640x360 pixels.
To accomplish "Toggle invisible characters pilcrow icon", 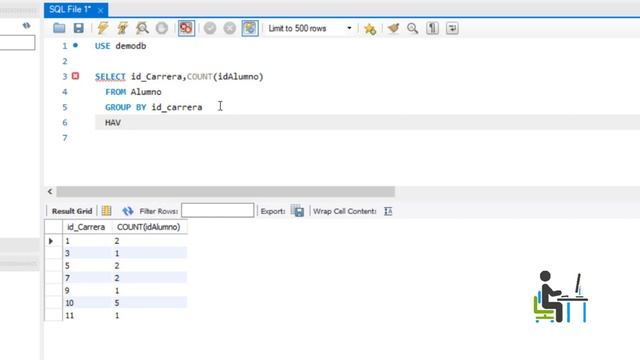I will (432, 28).
